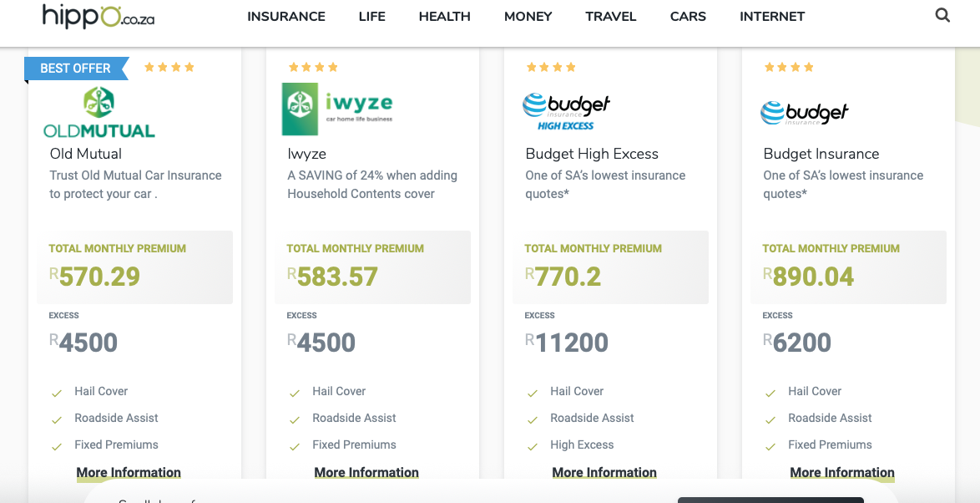Click the hippo.co.za logo

[x=99, y=16]
